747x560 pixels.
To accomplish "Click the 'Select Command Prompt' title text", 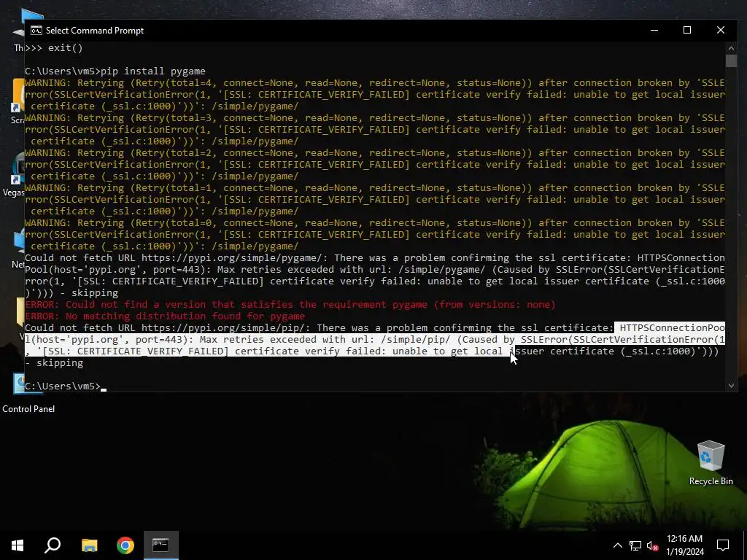I will point(95,31).
